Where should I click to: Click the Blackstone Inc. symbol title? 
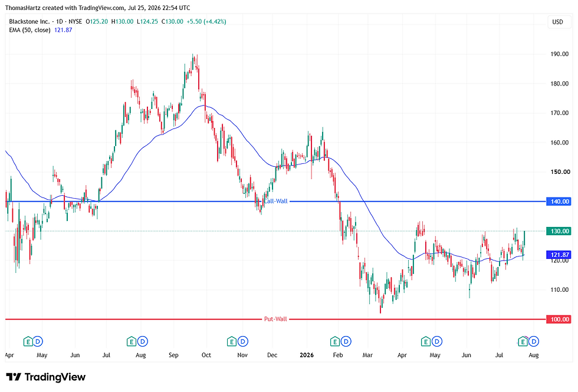tap(29, 22)
